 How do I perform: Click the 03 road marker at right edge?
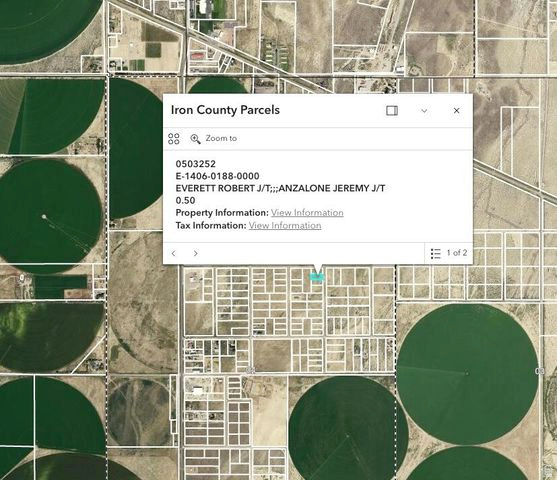point(539,371)
